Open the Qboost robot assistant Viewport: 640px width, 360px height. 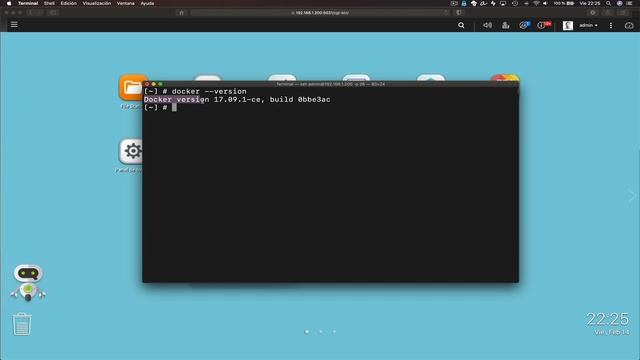28,282
